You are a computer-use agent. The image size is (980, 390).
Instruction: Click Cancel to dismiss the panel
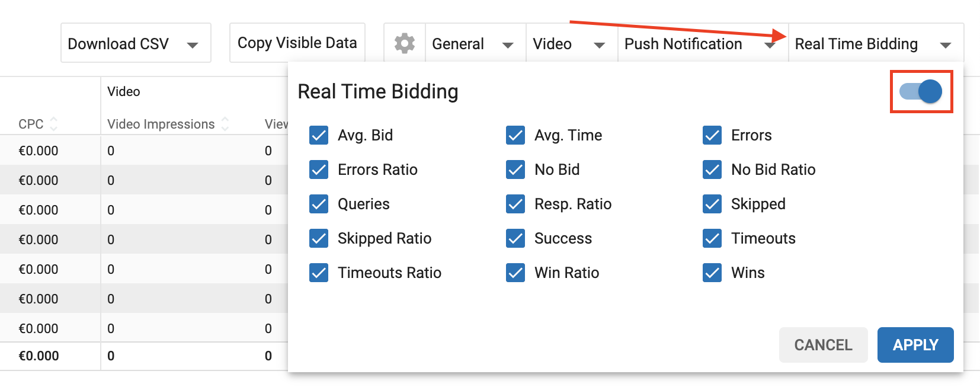(x=823, y=345)
